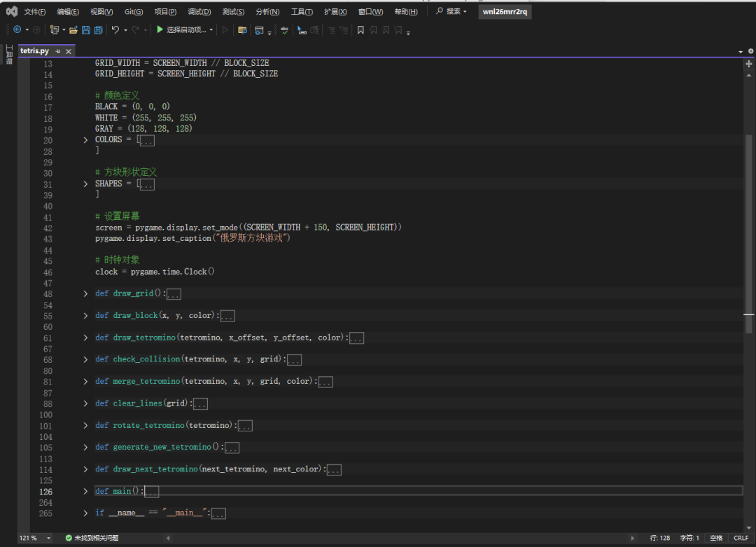The height and width of the screenshot is (547, 756).
Task: Expand the rotate_tetromino function
Action: (x=85, y=425)
